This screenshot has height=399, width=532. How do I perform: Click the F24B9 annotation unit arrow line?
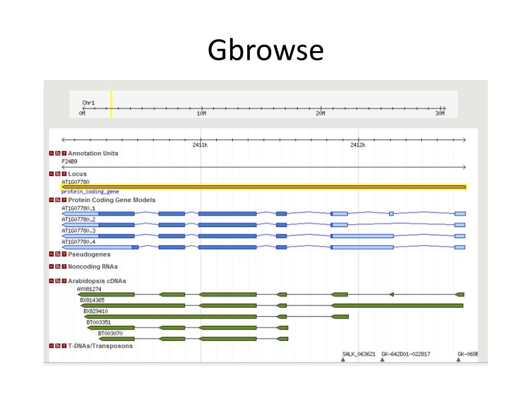[x=263, y=167]
